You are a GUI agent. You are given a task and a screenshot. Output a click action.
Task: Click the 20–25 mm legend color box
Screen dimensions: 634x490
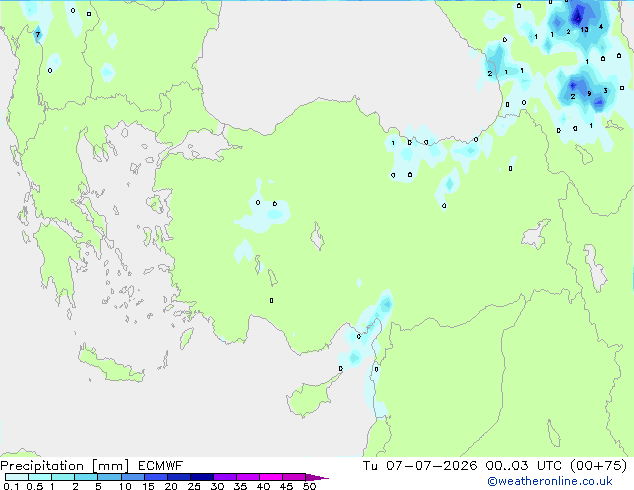pos(178,477)
